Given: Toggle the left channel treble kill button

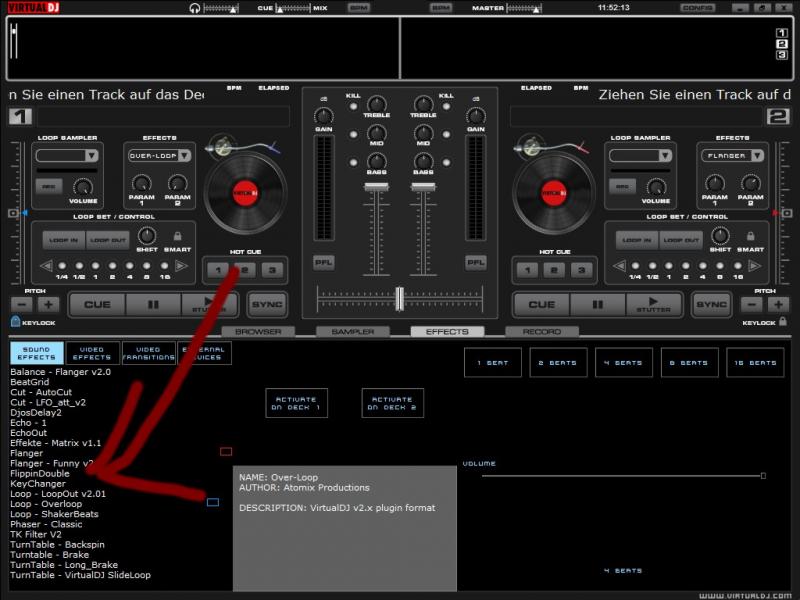Looking at the screenshot, I should click(x=353, y=107).
